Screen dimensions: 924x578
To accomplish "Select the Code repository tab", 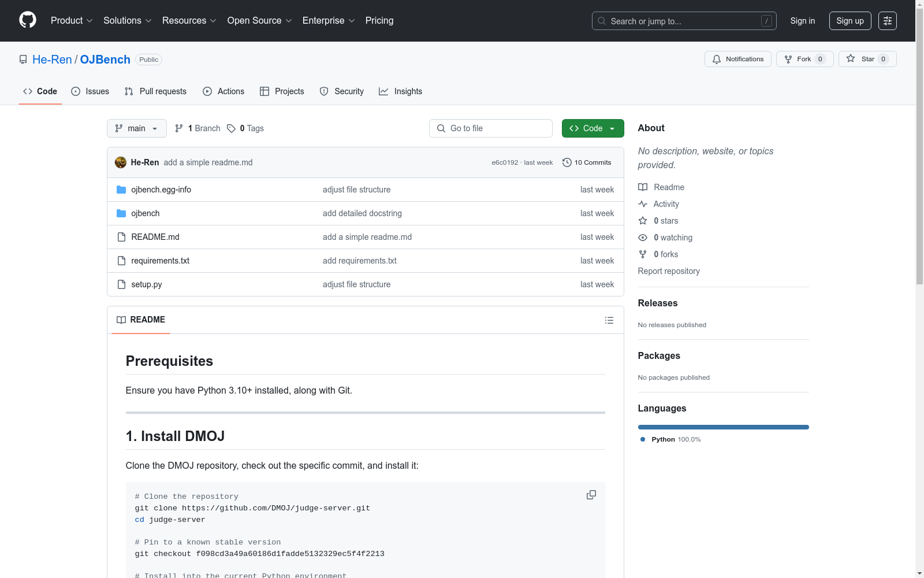I will (40, 91).
